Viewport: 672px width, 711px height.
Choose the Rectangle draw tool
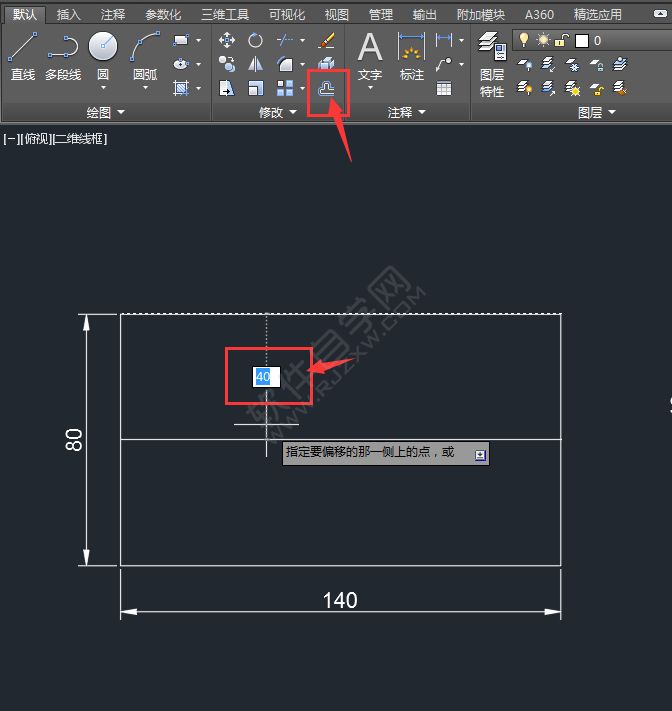(180, 40)
